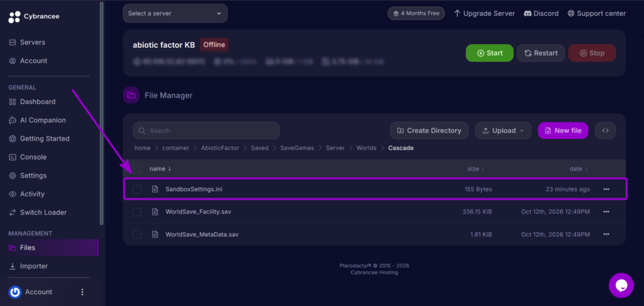Screen dimensions: 644x306
Task: Navigate to Server breadcrumb
Action: click(x=335, y=148)
